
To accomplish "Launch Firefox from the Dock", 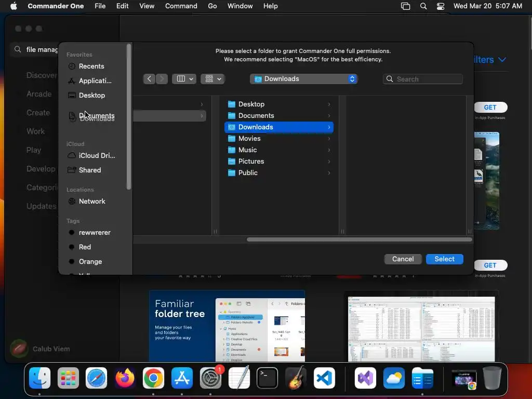I will (125, 378).
